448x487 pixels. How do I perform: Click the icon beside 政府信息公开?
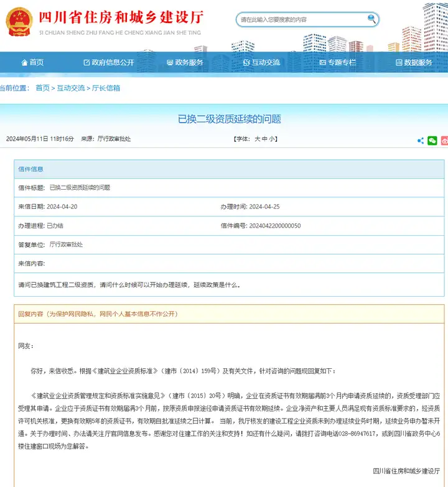[86, 63]
